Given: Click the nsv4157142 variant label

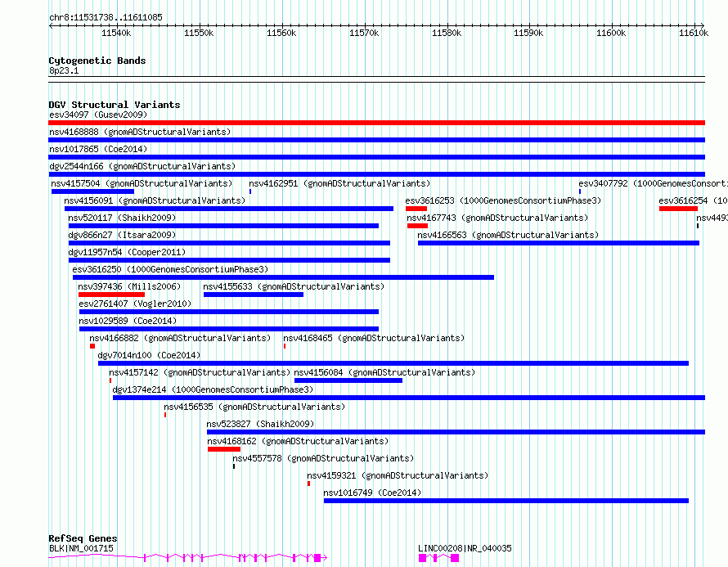Looking at the screenshot, I should coord(200,372).
